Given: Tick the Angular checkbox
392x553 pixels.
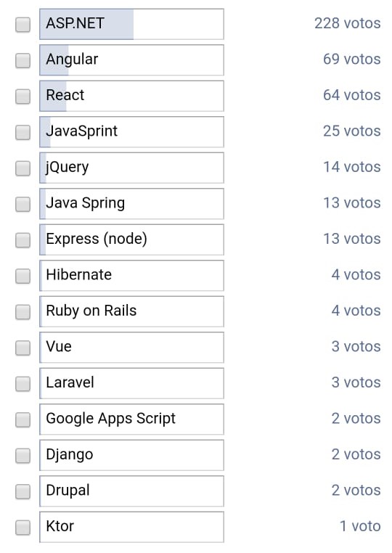Looking at the screenshot, I should [x=23, y=60].
